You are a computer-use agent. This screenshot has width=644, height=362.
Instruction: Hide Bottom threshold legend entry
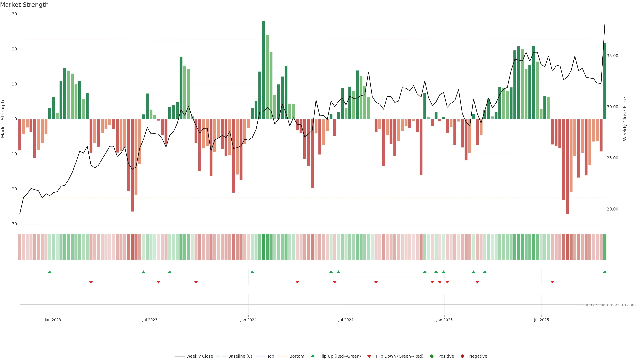(x=297, y=356)
